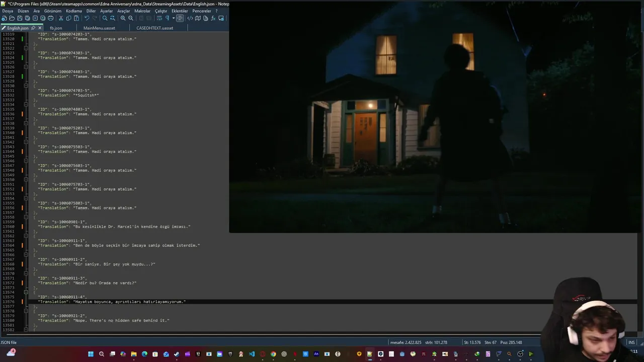This screenshot has height=362, width=644.
Task: Open Find with the magnifier icon
Action: [x=105, y=18]
